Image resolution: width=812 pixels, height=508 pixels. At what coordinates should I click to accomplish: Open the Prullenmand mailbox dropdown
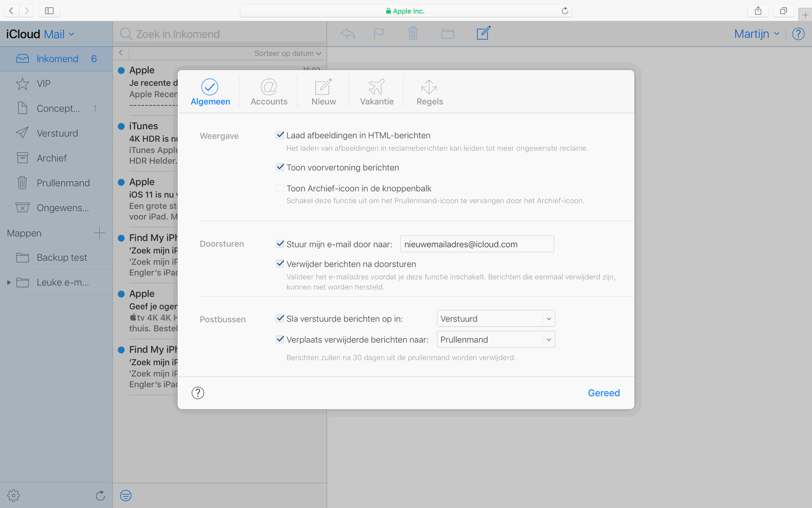coord(496,339)
